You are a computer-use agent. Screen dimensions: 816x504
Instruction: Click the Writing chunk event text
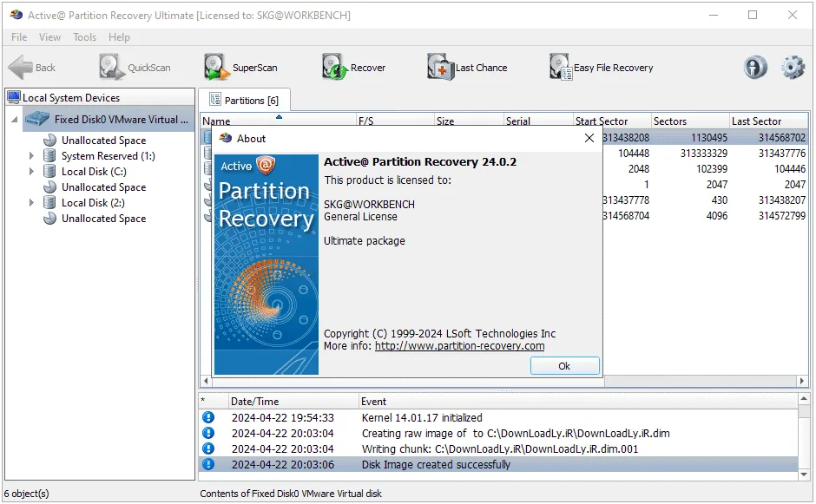(x=500, y=448)
